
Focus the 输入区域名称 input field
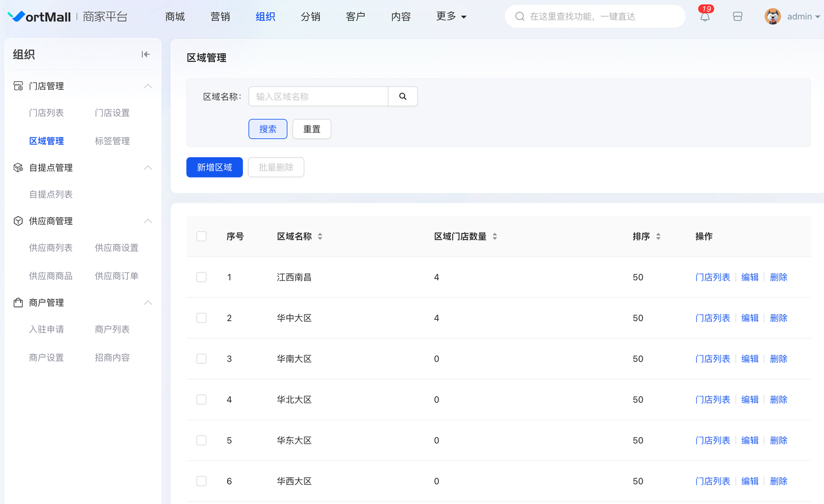pos(318,97)
